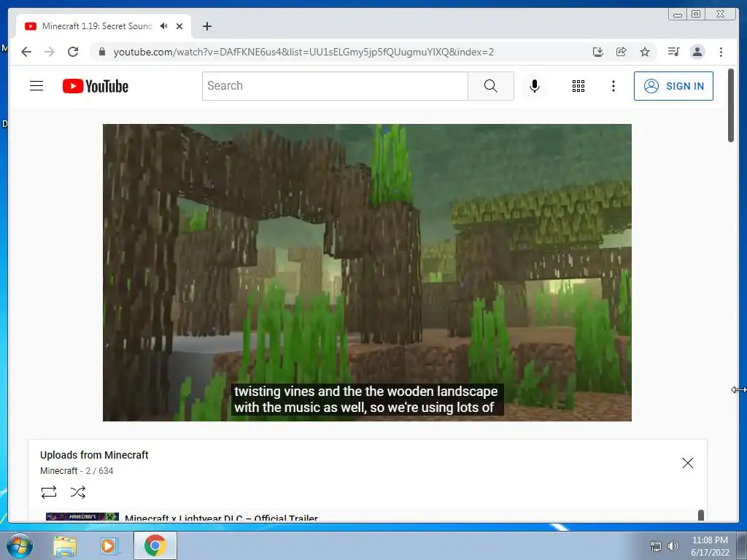Reload the current page
Viewport: 747px width, 560px height.
pos(73,52)
